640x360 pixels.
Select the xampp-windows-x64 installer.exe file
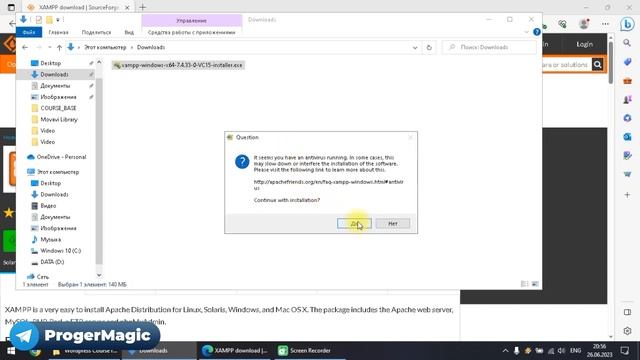click(178, 65)
